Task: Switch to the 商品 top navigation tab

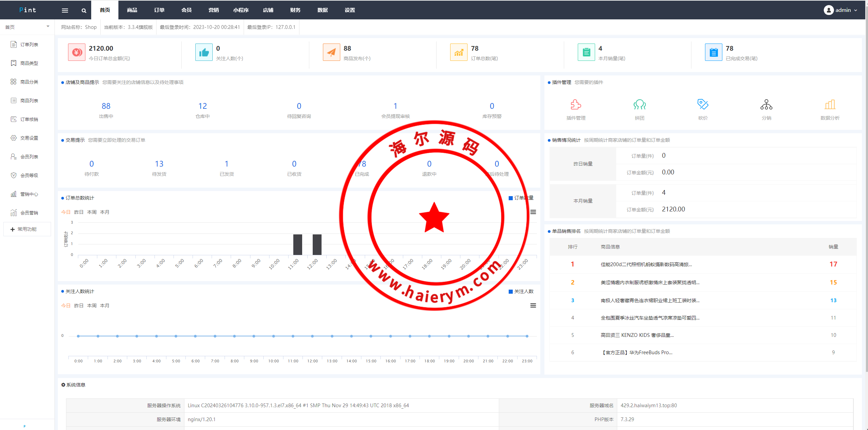Action: (x=132, y=10)
